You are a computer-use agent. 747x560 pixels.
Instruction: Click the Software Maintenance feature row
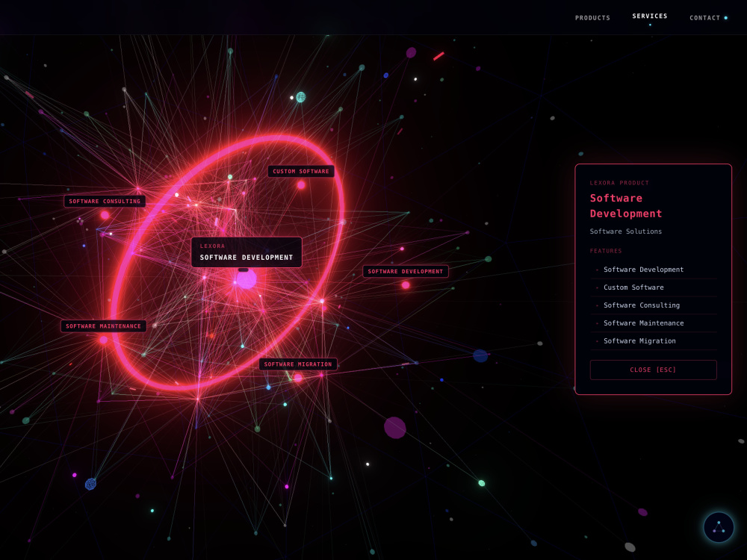click(x=653, y=323)
